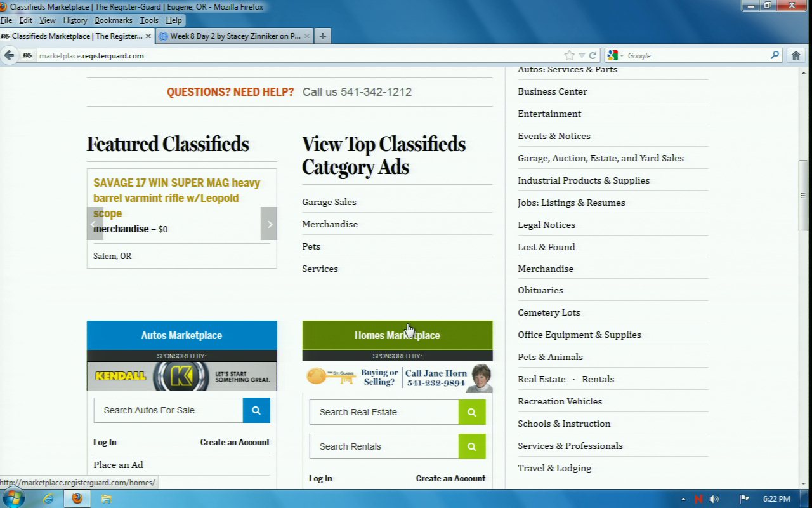Image resolution: width=812 pixels, height=508 pixels.
Task: Go to previous featured classified arrow
Action: pyautogui.click(x=94, y=224)
